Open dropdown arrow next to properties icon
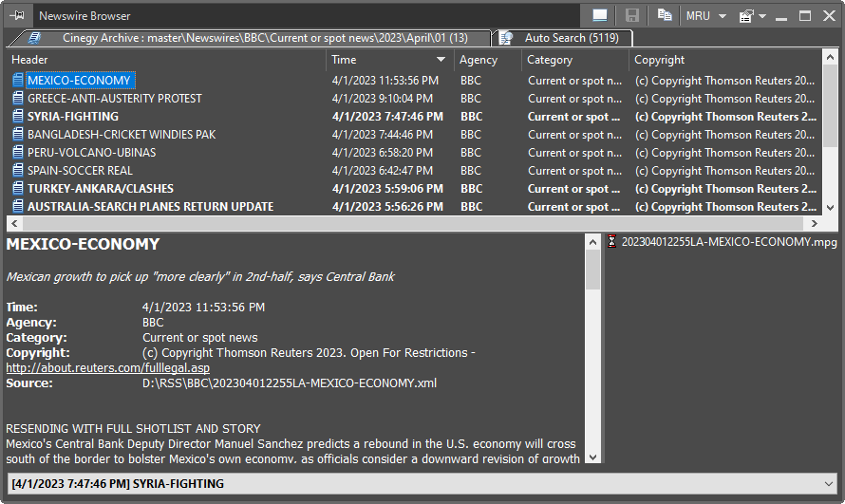The height and width of the screenshot is (504, 845). [x=762, y=16]
